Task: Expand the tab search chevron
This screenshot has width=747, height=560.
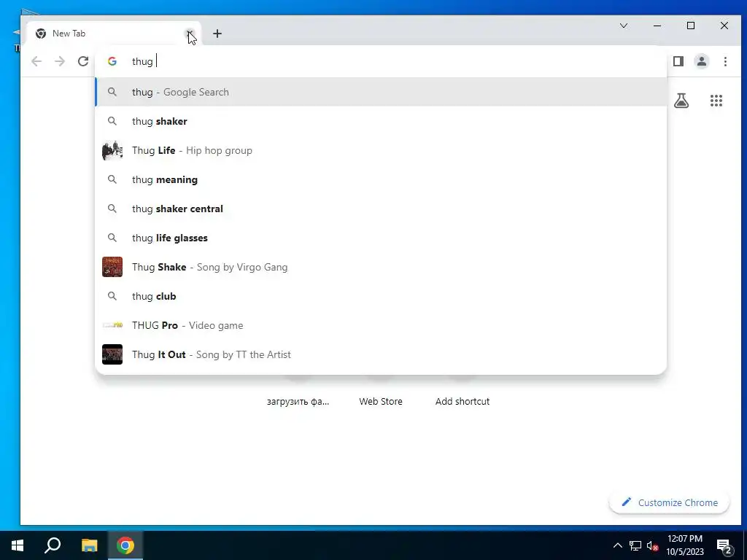Action: pyautogui.click(x=624, y=26)
